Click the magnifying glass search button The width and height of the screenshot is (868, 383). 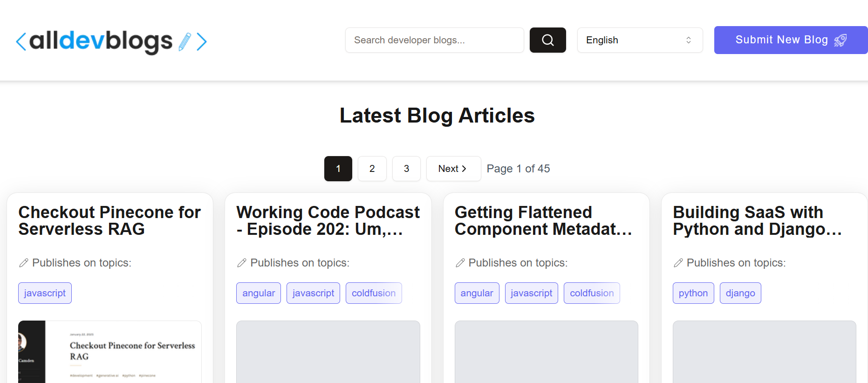click(x=547, y=40)
